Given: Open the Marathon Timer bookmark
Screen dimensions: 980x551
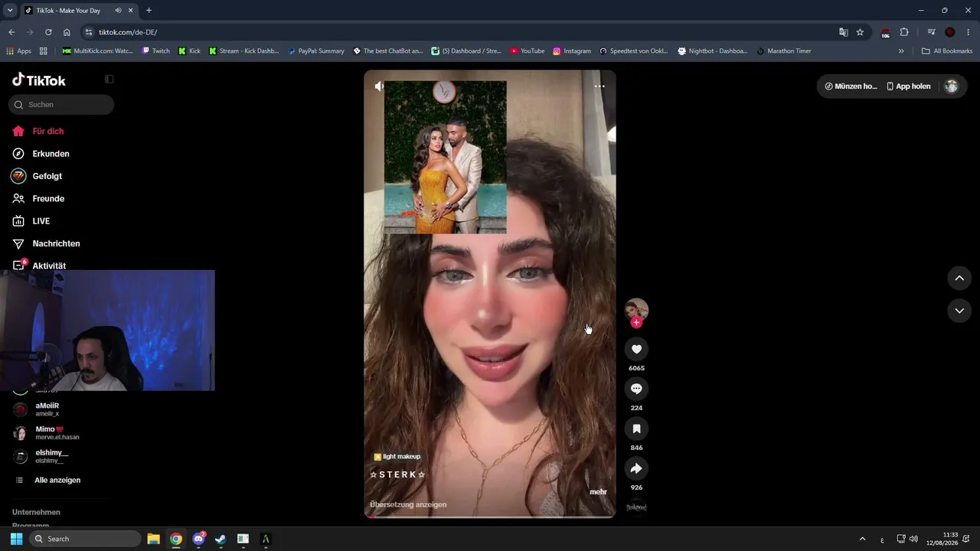Looking at the screenshot, I should (x=783, y=51).
